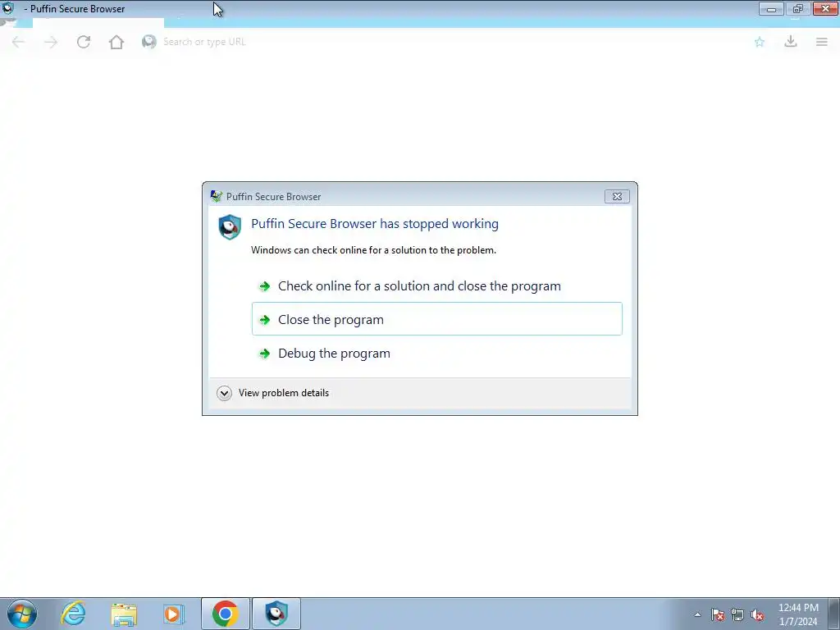Minimize the Puffin Secure Browser window
840x630 pixels.
771,8
